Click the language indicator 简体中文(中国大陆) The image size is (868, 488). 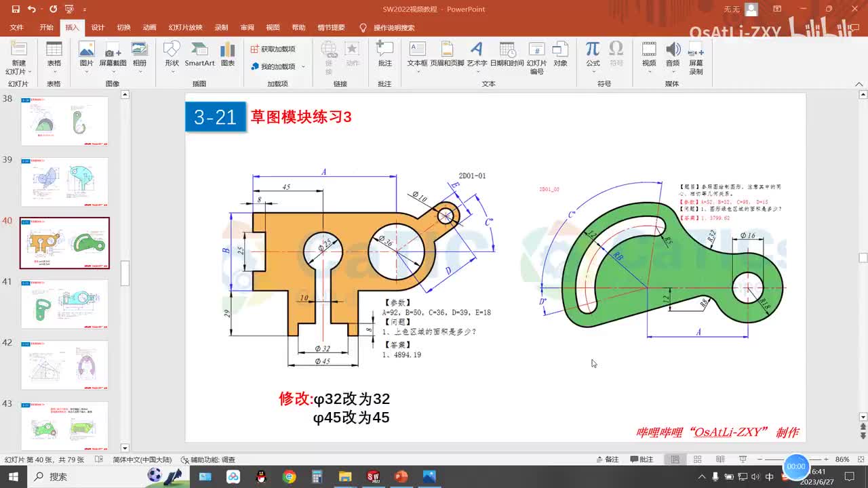pyautogui.click(x=142, y=460)
